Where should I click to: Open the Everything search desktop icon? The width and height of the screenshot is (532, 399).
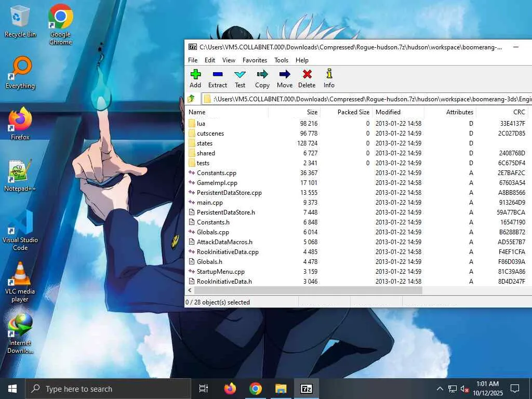[20, 73]
